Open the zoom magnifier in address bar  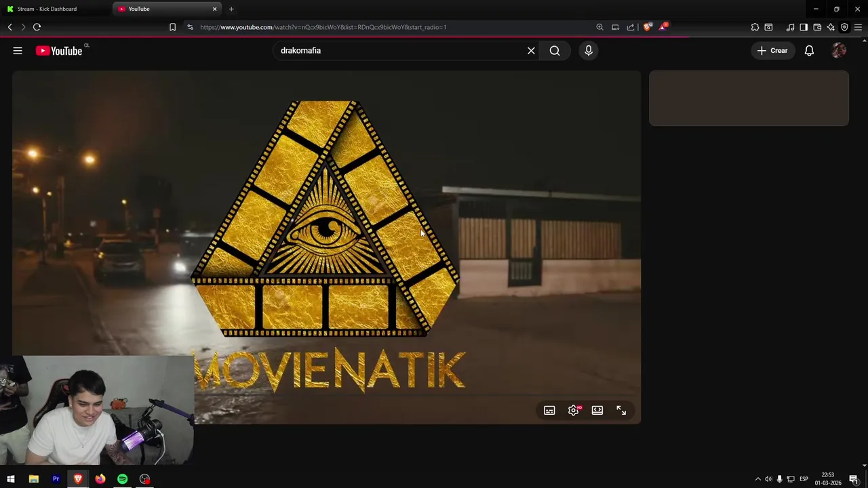click(x=599, y=27)
